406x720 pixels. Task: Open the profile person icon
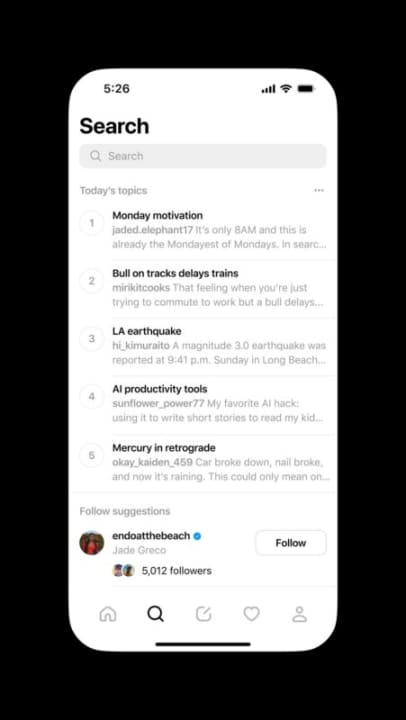299,614
